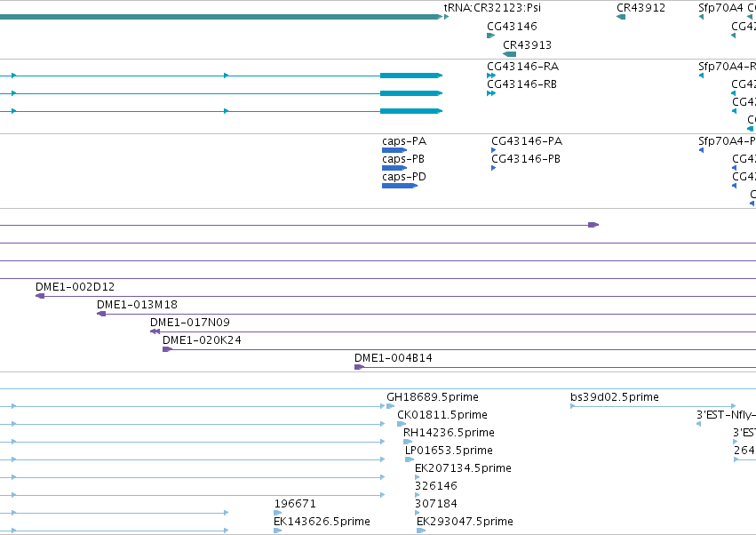Viewport: 756px width, 535px height.
Task: Select the bs39d02.5prime EST label
Action: tap(614, 397)
